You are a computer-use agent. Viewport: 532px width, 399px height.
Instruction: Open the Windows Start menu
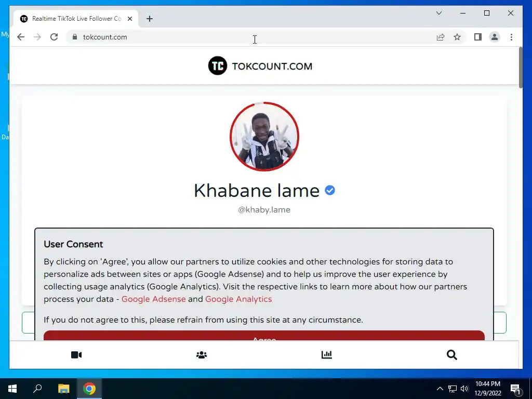click(x=12, y=389)
